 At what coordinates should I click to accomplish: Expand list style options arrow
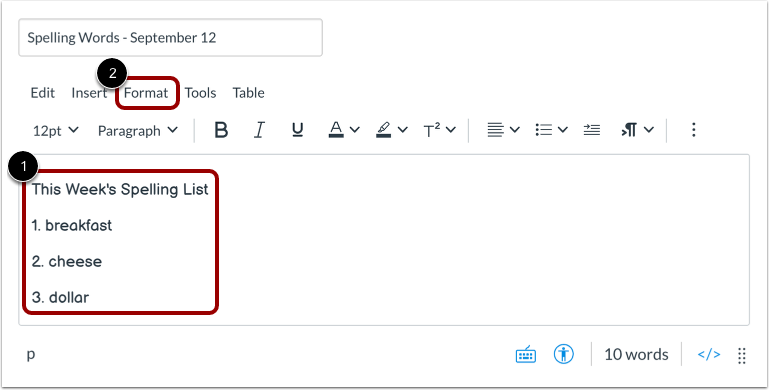click(x=563, y=130)
